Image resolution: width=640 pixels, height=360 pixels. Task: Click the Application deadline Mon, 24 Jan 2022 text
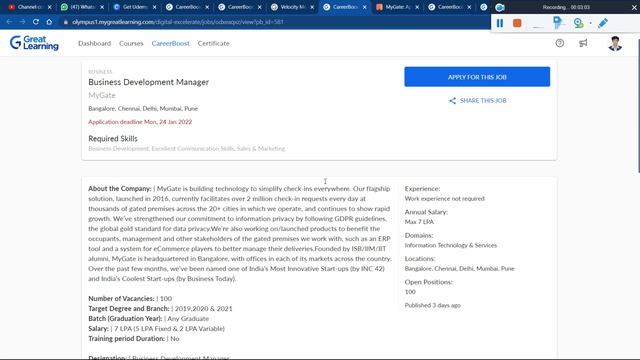140,122
